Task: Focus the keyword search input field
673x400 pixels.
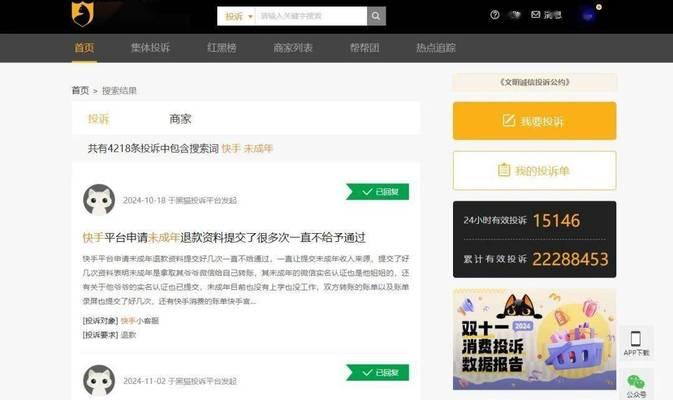Action: pos(311,16)
